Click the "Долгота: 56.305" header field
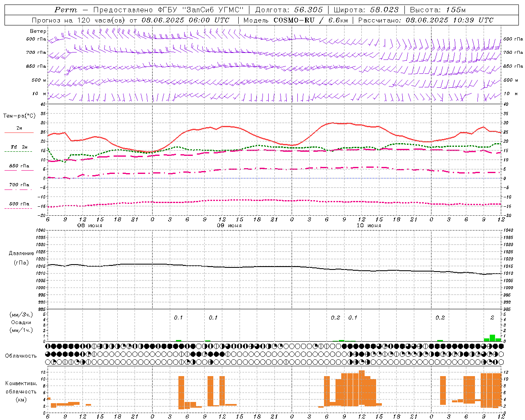Screen dimensions: 525x420 click(289, 10)
